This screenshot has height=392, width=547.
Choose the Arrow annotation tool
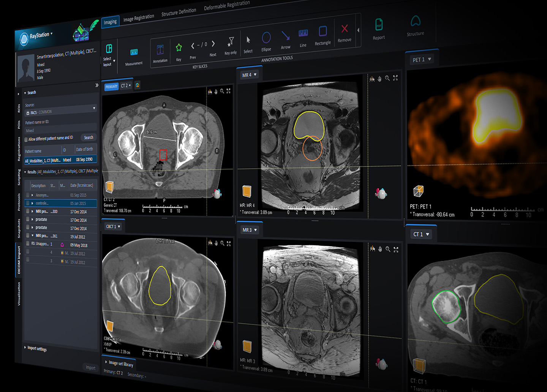[x=285, y=37]
